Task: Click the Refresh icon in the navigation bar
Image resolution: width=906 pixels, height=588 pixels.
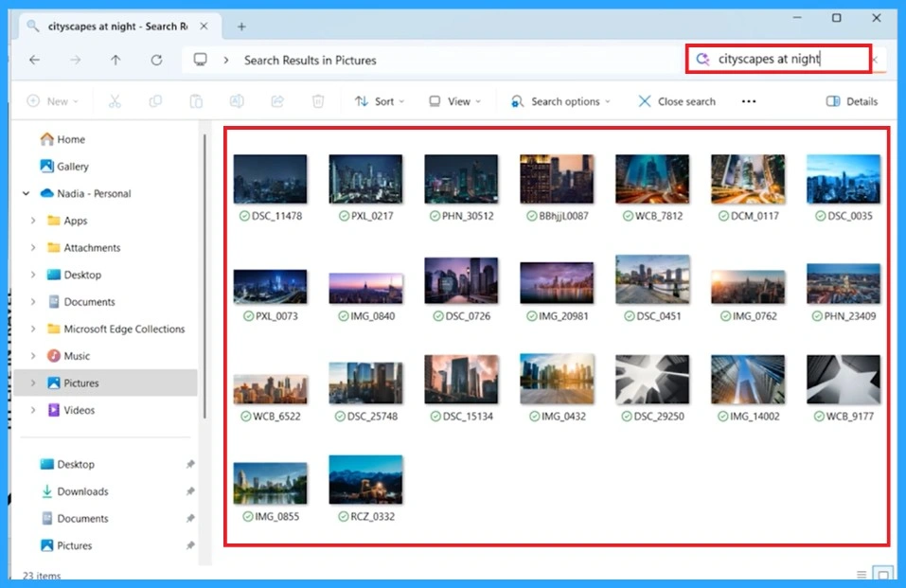Action: tap(155, 59)
